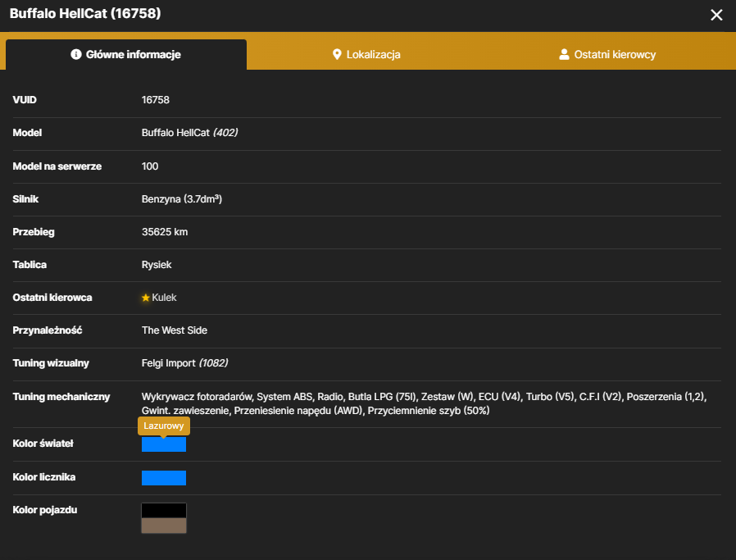Click the Silnik row label
This screenshot has height=560, width=736.
click(25, 199)
